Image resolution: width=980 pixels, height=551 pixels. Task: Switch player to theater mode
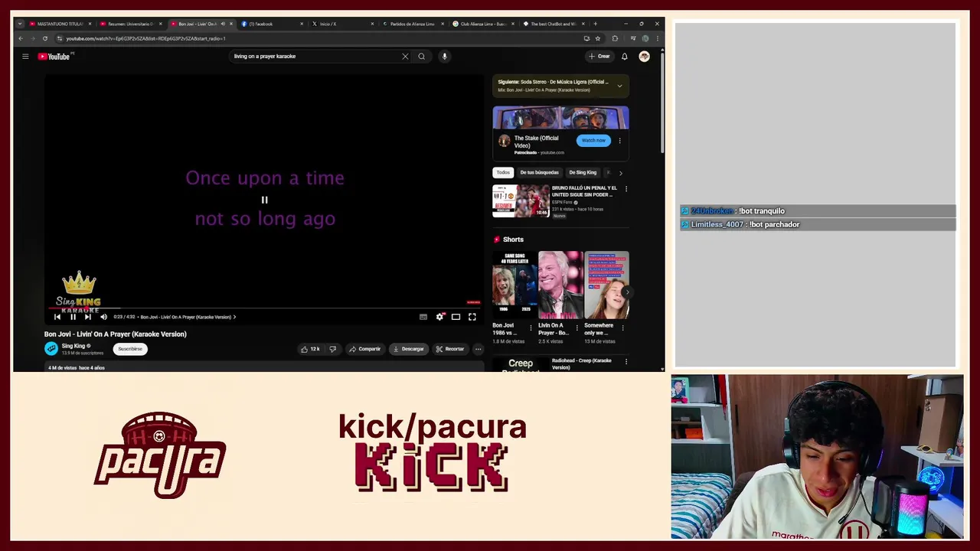pyautogui.click(x=456, y=317)
